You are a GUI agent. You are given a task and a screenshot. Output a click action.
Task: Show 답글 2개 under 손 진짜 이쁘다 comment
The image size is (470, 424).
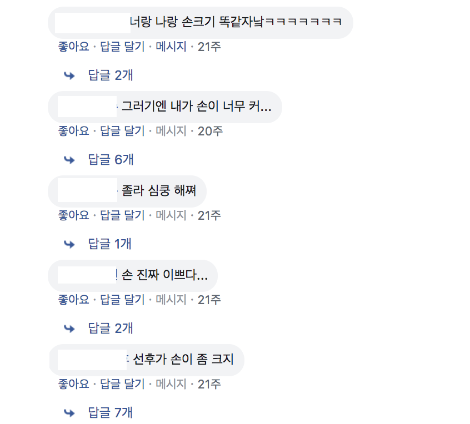tap(110, 328)
